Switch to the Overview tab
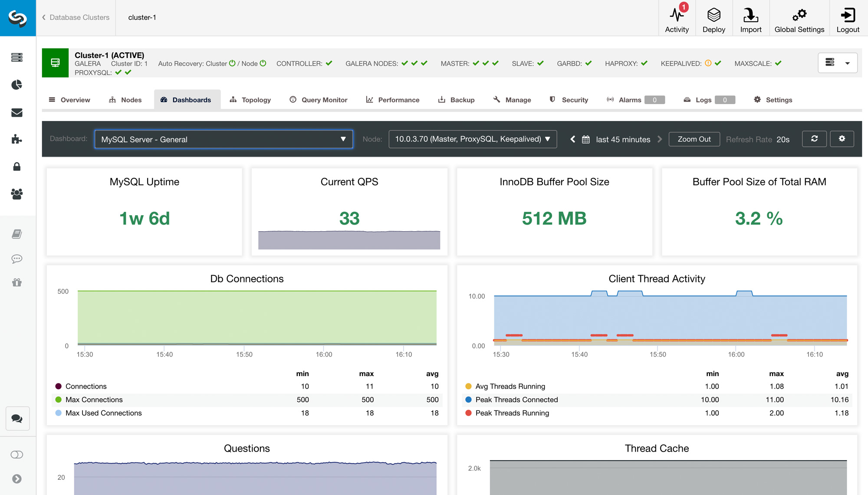 (x=69, y=100)
